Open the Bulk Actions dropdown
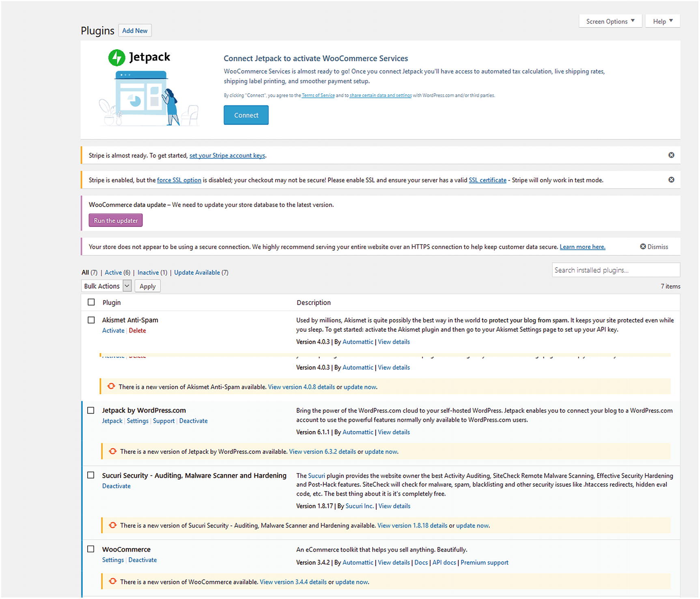The image size is (700, 599). tap(106, 286)
